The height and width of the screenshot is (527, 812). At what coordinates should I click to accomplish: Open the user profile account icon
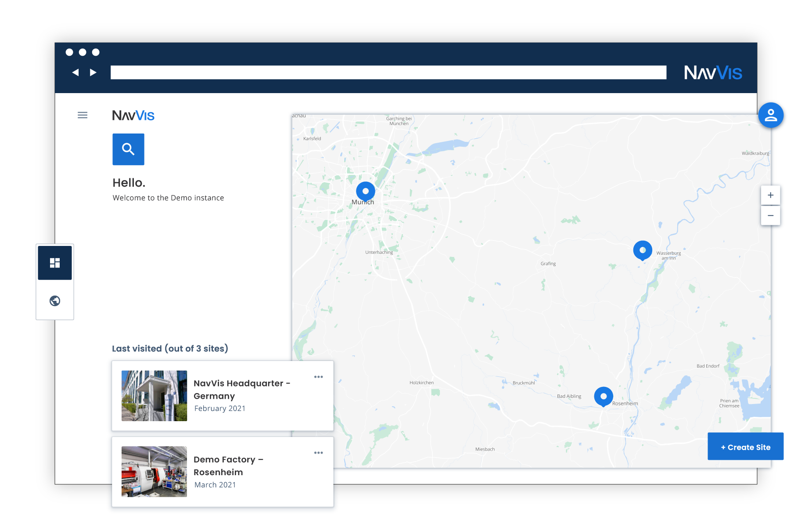coord(771,115)
